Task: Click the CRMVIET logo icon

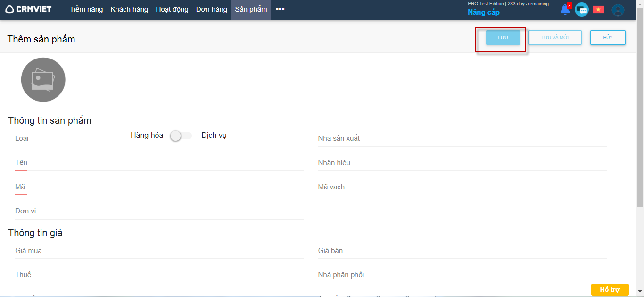Action: pos(10,9)
